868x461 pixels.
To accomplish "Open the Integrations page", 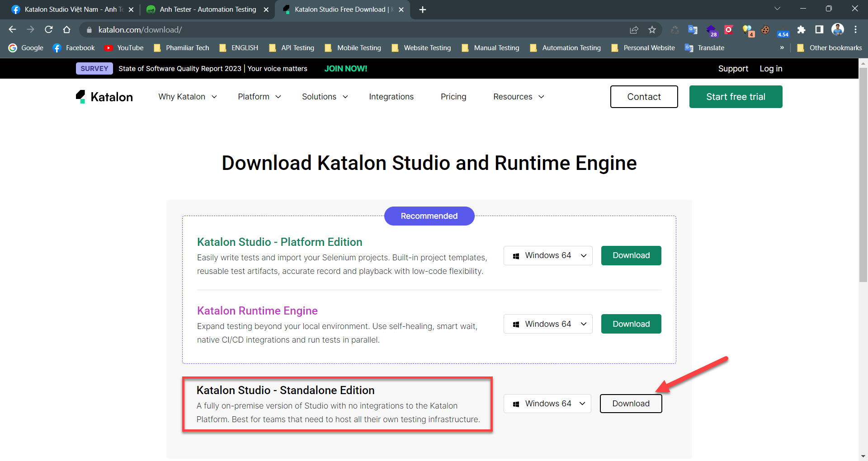I will [391, 97].
